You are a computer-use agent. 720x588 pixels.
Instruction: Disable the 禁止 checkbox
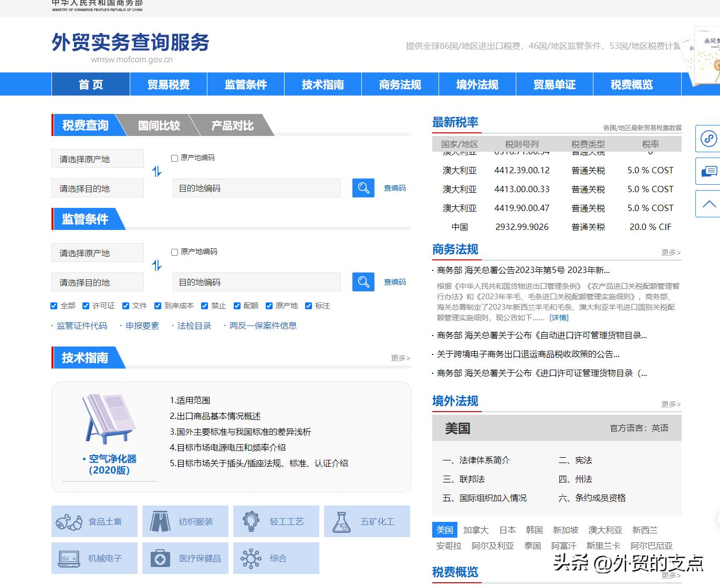point(204,306)
